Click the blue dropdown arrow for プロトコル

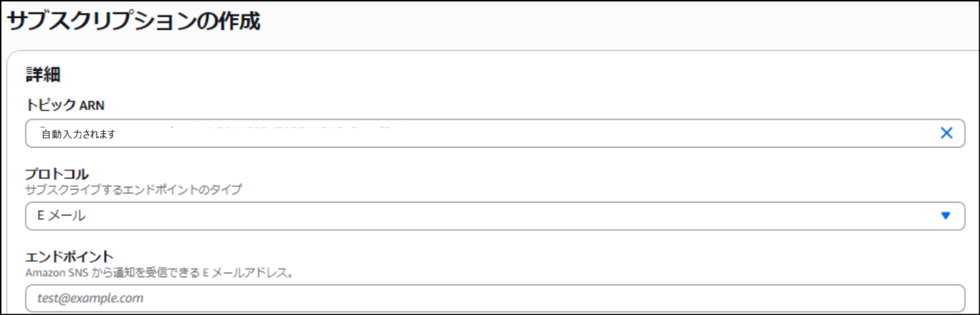coord(946,215)
